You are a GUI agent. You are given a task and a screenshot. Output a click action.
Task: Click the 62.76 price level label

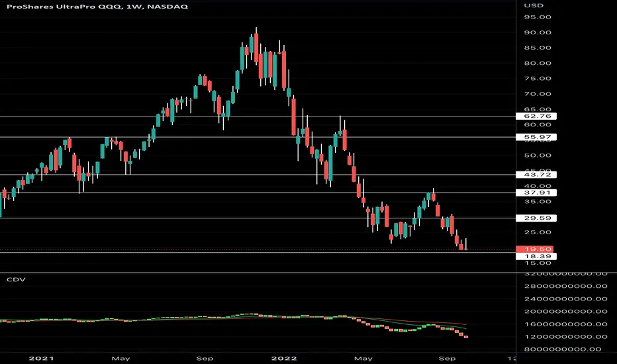tap(536, 116)
